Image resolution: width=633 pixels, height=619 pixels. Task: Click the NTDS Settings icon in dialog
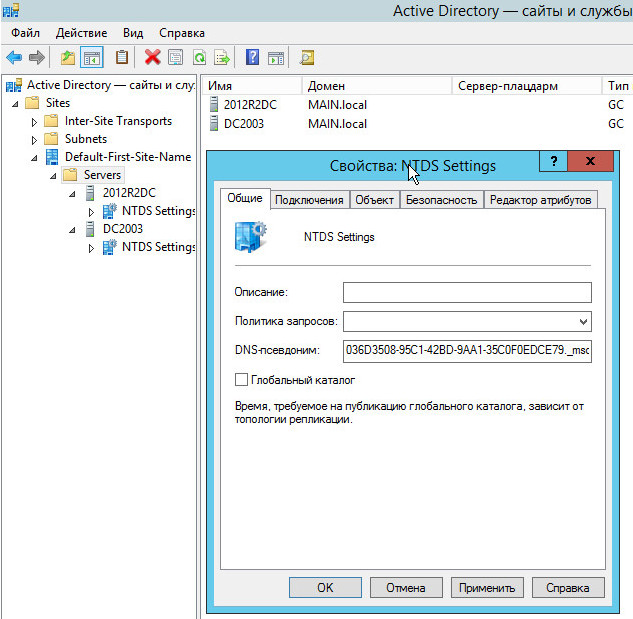click(250, 237)
